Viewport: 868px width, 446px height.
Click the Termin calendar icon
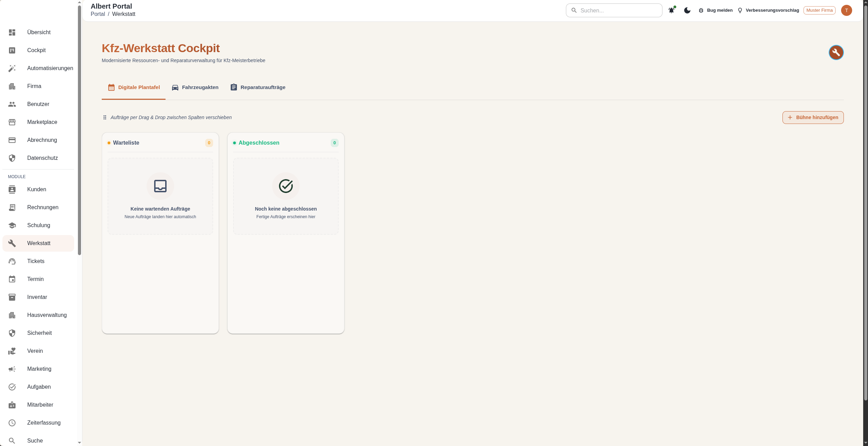[12, 279]
